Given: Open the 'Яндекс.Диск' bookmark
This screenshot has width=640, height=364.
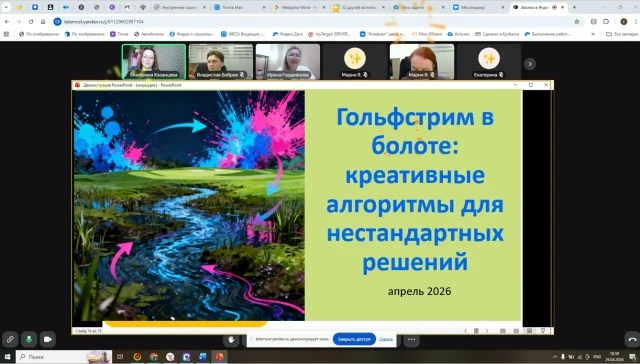Looking at the screenshot, I should pyautogui.click(x=288, y=34).
